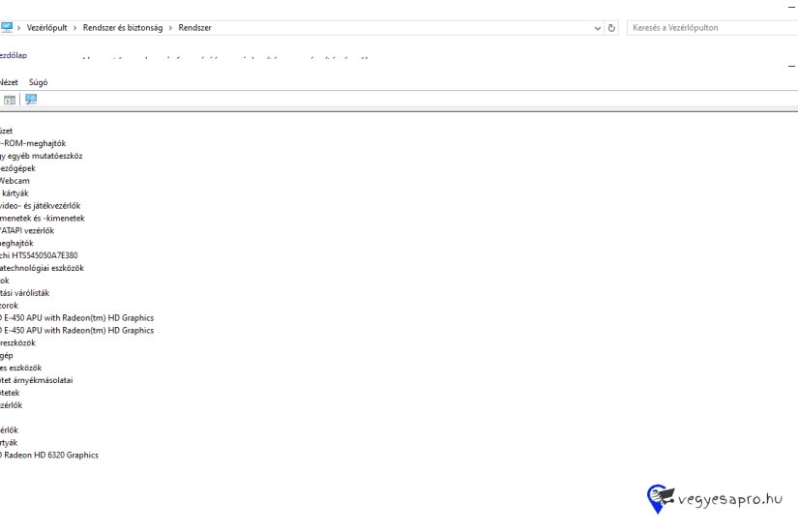Go to Rendszer és biztonság breadcrumb
This screenshot has height=532, width=798.
tap(124, 28)
